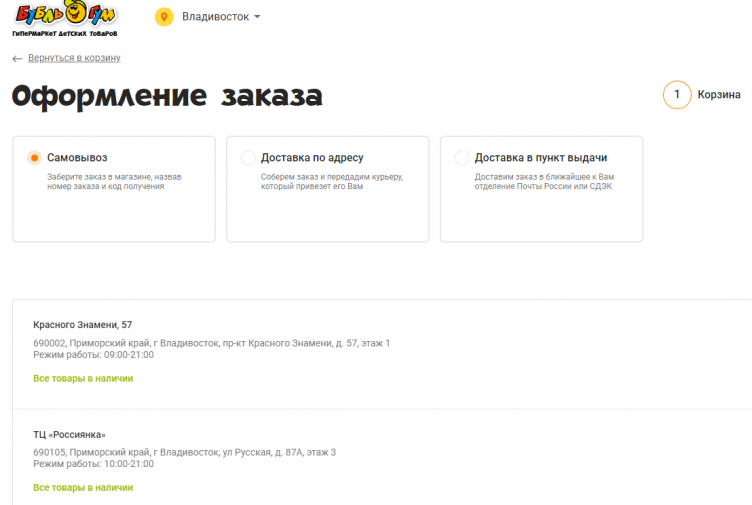This screenshot has width=752, height=505.
Task: Click the Корзина step label
Action: click(719, 94)
